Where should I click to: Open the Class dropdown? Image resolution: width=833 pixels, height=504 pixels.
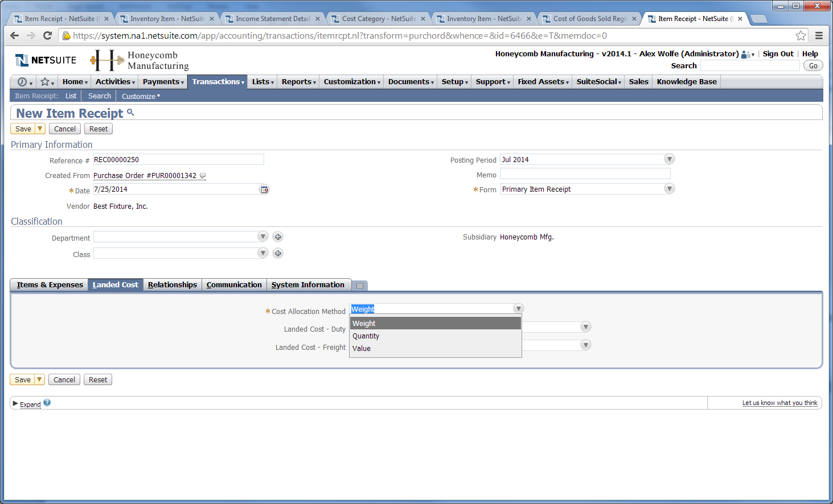point(262,253)
